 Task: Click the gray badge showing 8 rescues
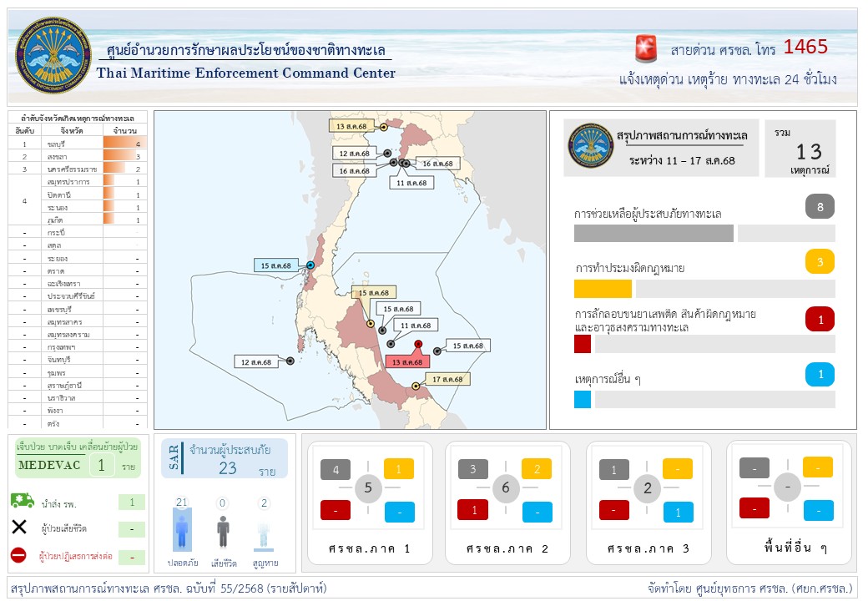[x=820, y=207]
